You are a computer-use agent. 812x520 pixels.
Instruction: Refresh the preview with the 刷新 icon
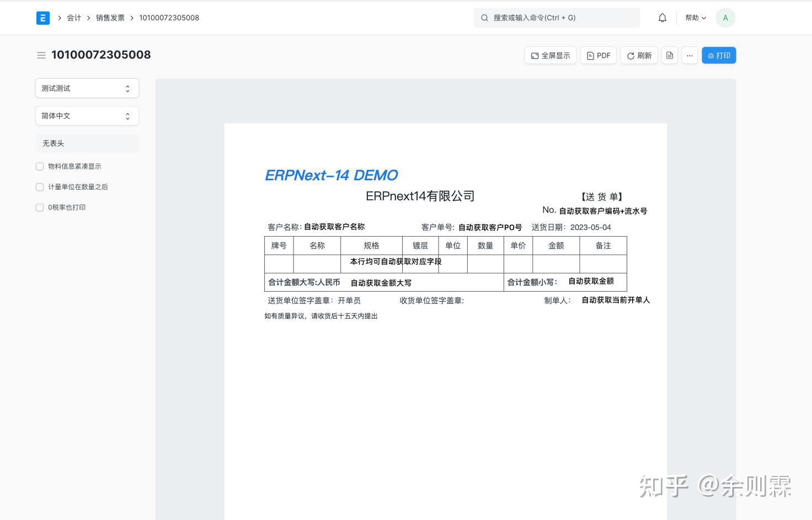point(638,55)
